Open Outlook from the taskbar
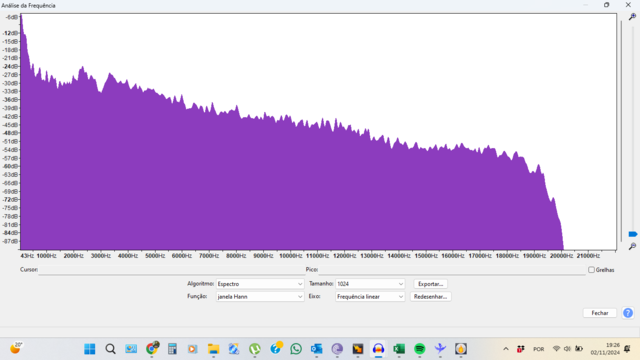 tap(316, 349)
